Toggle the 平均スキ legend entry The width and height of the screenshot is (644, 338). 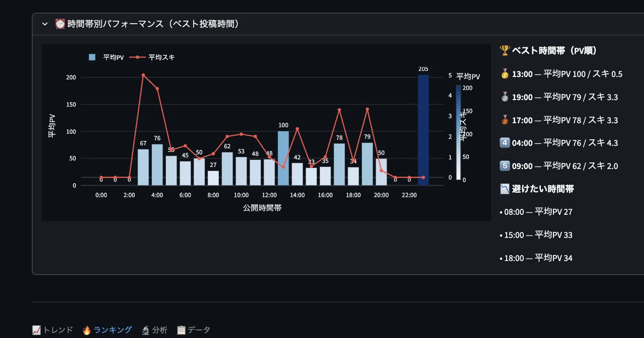click(x=152, y=57)
